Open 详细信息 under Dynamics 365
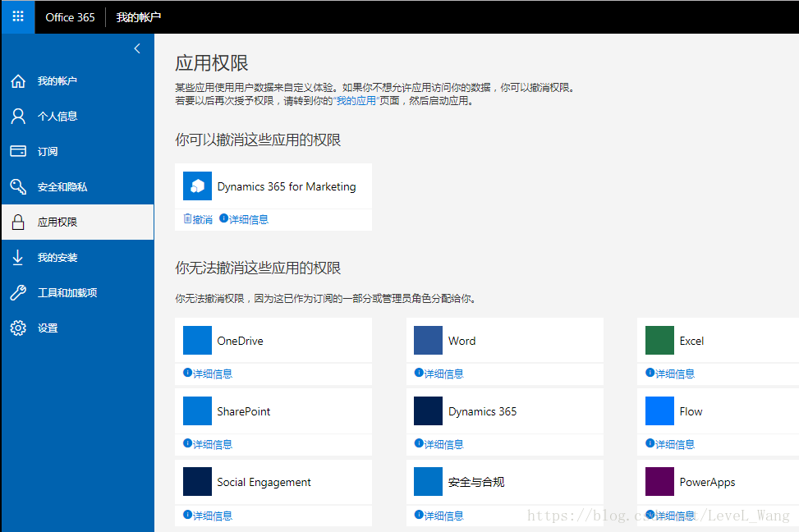799x532 pixels. coord(439,444)
